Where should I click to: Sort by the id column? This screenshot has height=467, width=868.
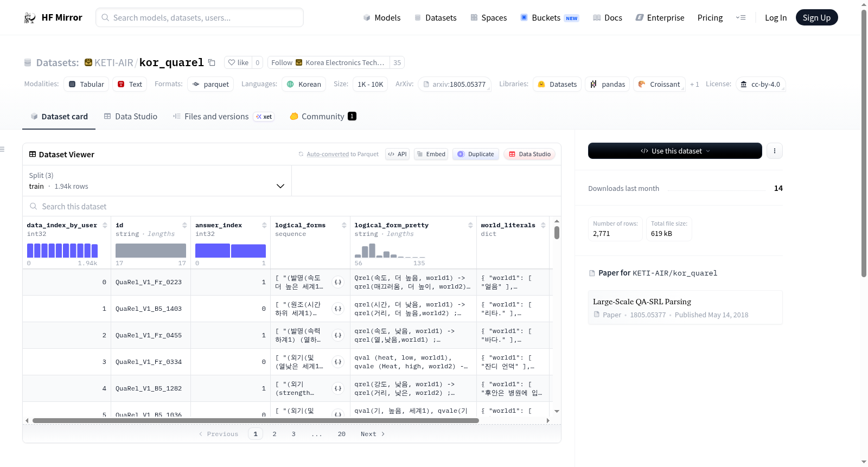[x=184, y=225]
